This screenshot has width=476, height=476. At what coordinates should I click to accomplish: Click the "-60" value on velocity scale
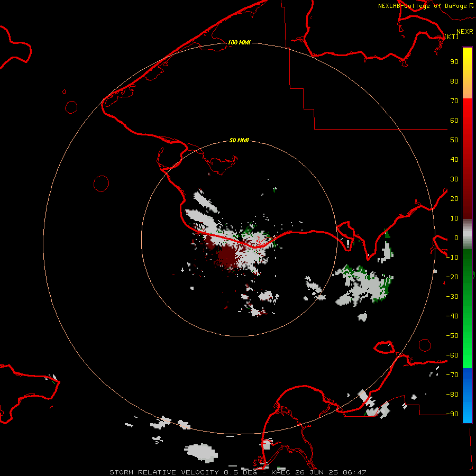(452, 355)
